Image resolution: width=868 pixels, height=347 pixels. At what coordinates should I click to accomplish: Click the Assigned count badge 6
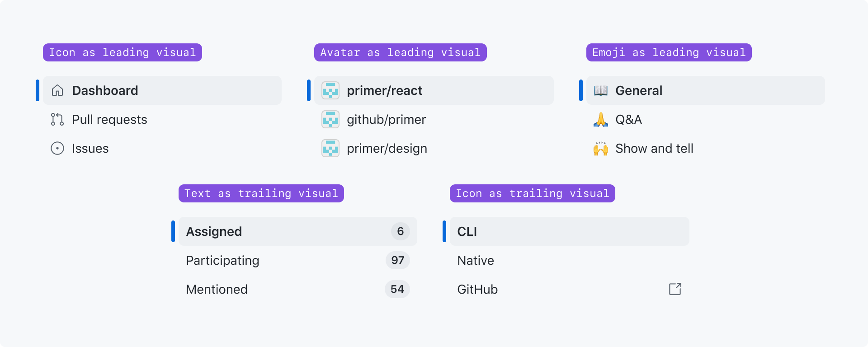coord(401,231)
